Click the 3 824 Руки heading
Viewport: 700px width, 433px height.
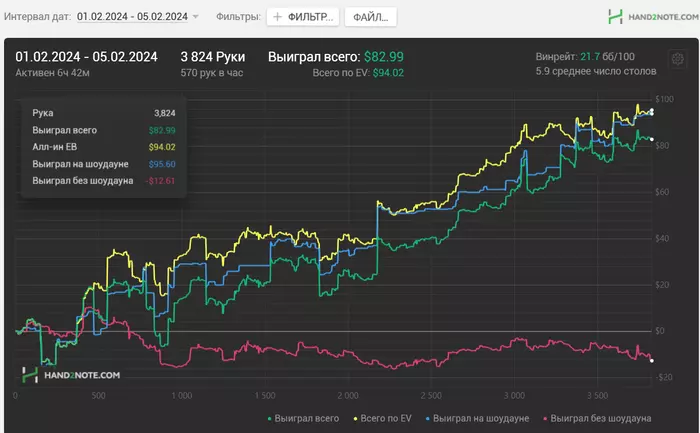coord(213,57)
